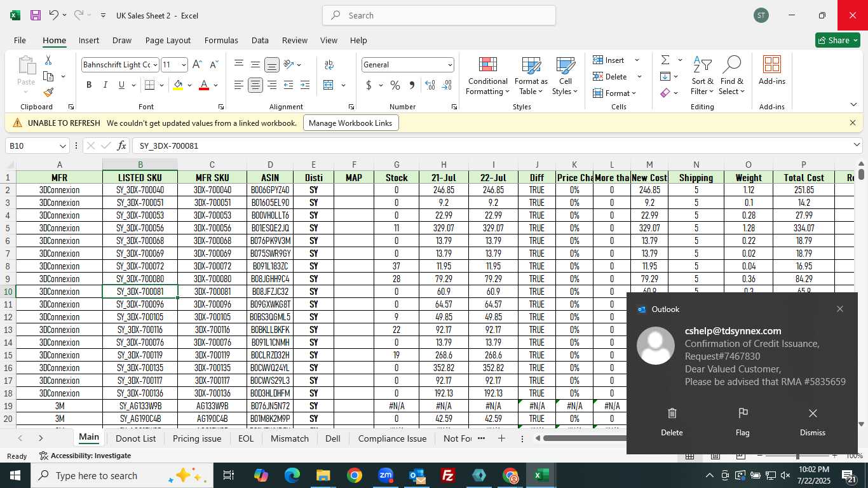Open the font size dropdown

click(184, 64)
